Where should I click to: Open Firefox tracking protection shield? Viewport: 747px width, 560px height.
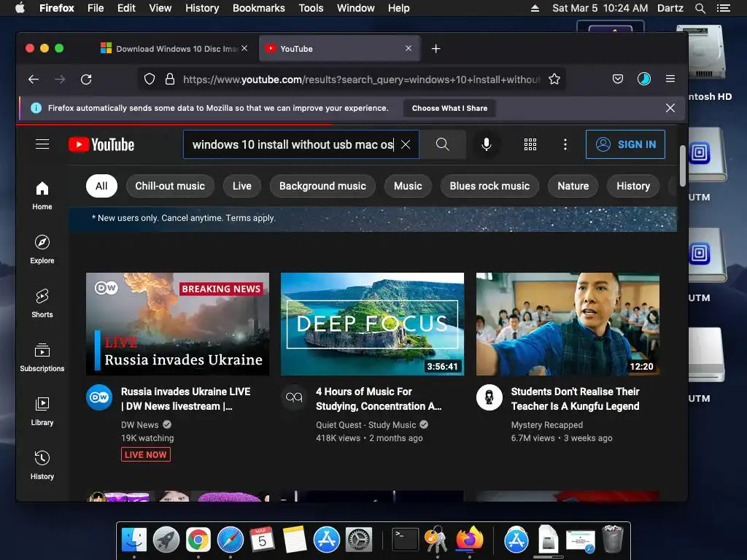[x=150, y=79]
